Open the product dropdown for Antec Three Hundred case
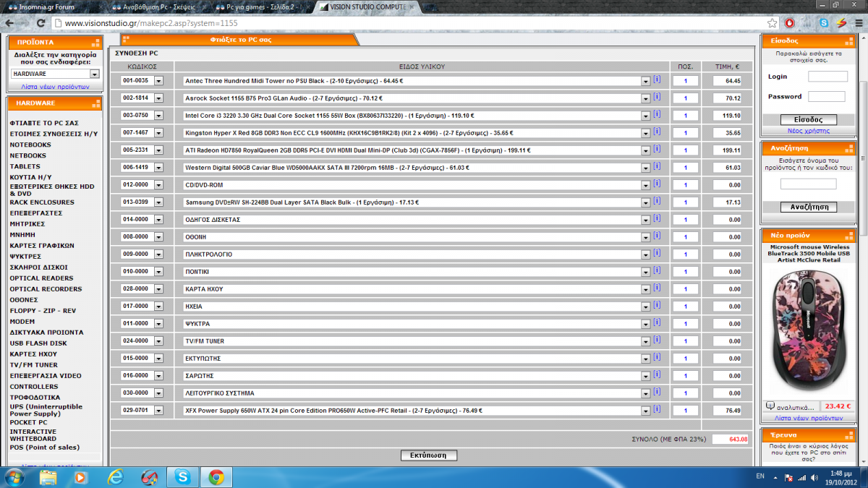The height and width of the screenshot is (488, 868). point(645,81)
